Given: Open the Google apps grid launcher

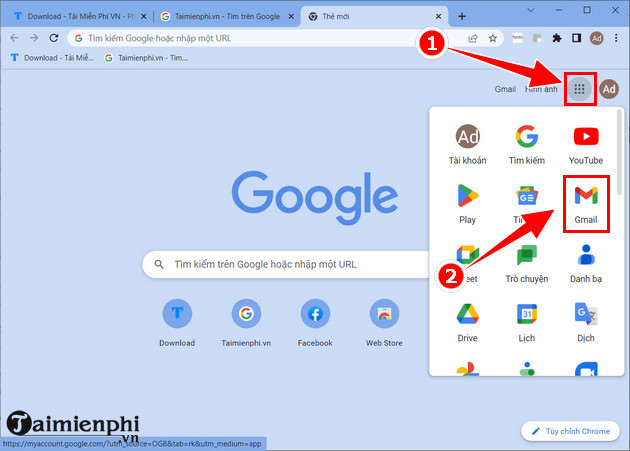Looking at the screenshot, I should 579,89.
